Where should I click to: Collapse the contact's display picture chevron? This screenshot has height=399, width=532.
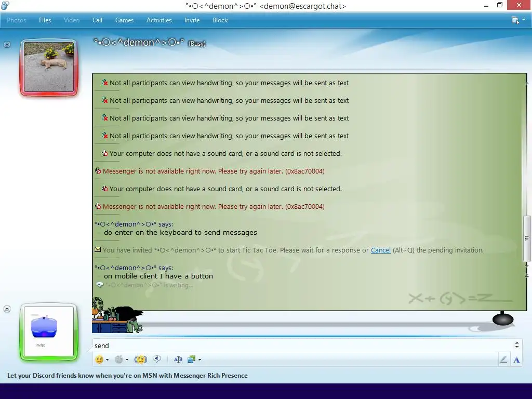tap(7, 45)
